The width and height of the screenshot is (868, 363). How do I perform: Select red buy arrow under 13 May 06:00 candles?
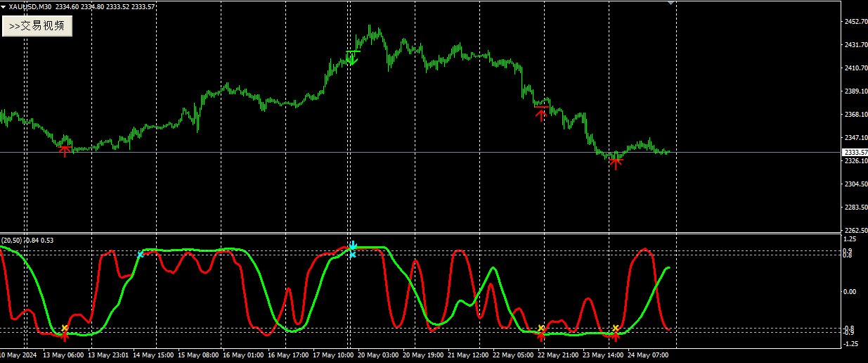(x=65, y=151)
